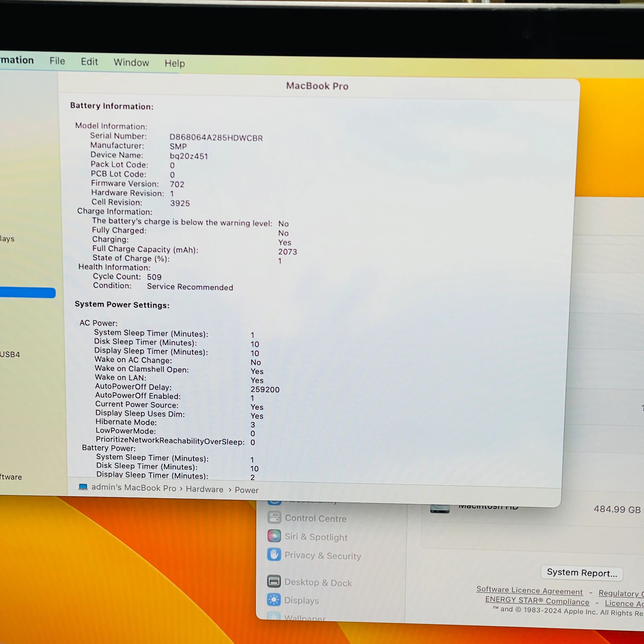
Task: Click the System Report… button
Action: pos(582,573)
